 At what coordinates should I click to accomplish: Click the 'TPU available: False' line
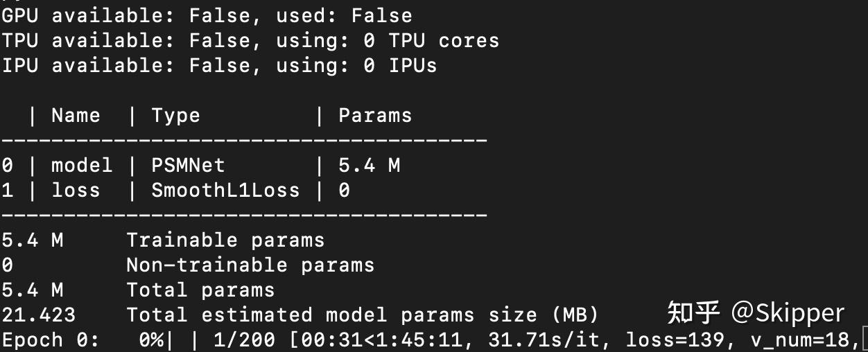coord(250,40)
